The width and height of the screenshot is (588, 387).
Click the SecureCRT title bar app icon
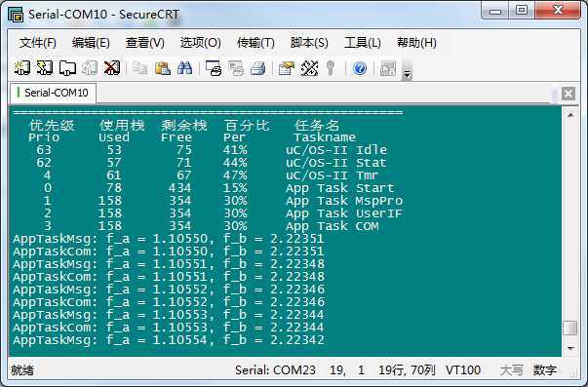pyautogui.click(x=17, y=15)
